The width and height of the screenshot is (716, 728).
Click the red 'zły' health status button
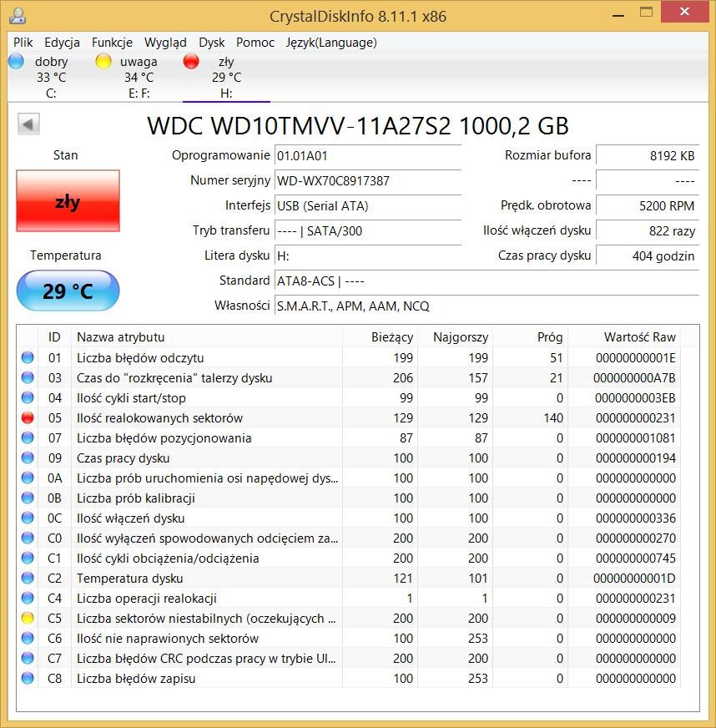(x=68, y=200)
